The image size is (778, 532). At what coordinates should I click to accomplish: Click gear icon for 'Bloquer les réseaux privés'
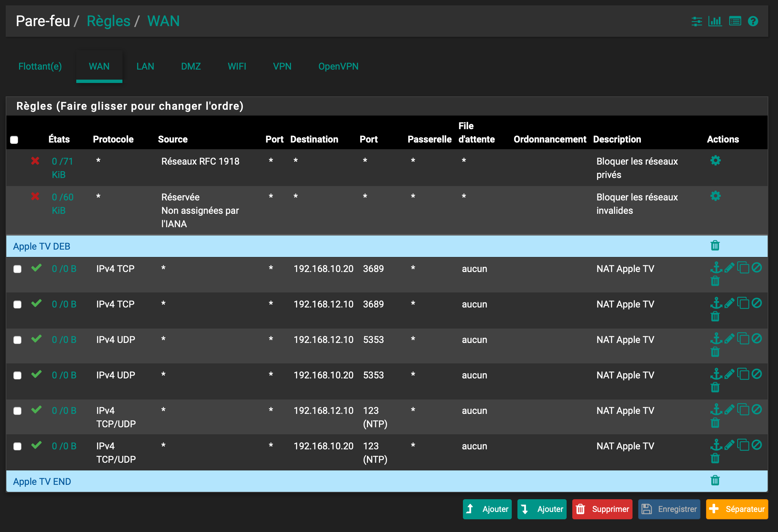[x=715, y=161]
